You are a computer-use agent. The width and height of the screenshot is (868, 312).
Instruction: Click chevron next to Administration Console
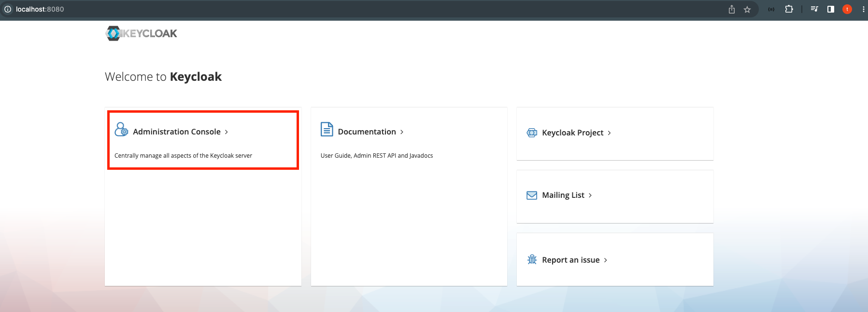pyautogui.click(x=226, y=132)
